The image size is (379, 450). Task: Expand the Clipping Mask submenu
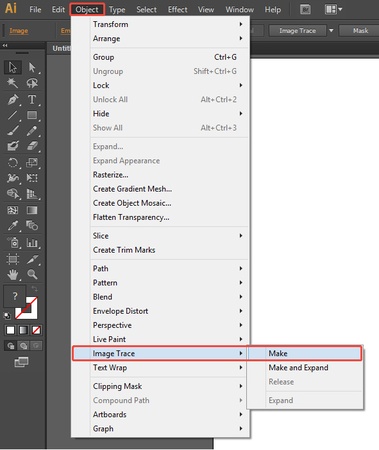tap(160, 386)
